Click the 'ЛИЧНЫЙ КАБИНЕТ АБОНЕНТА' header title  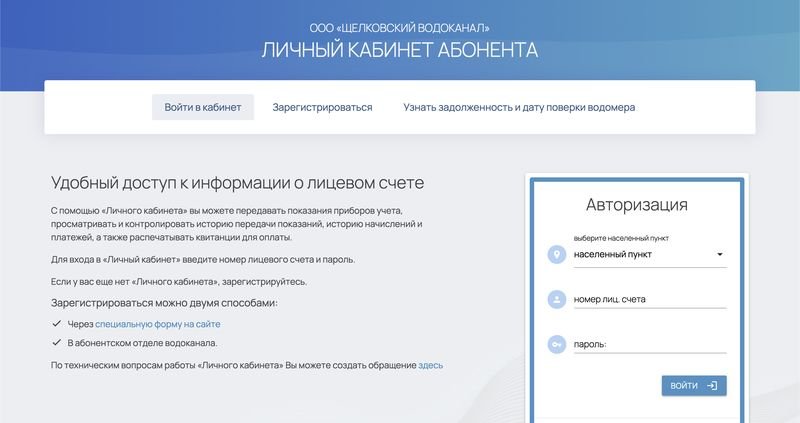click(x=400, y=50)
